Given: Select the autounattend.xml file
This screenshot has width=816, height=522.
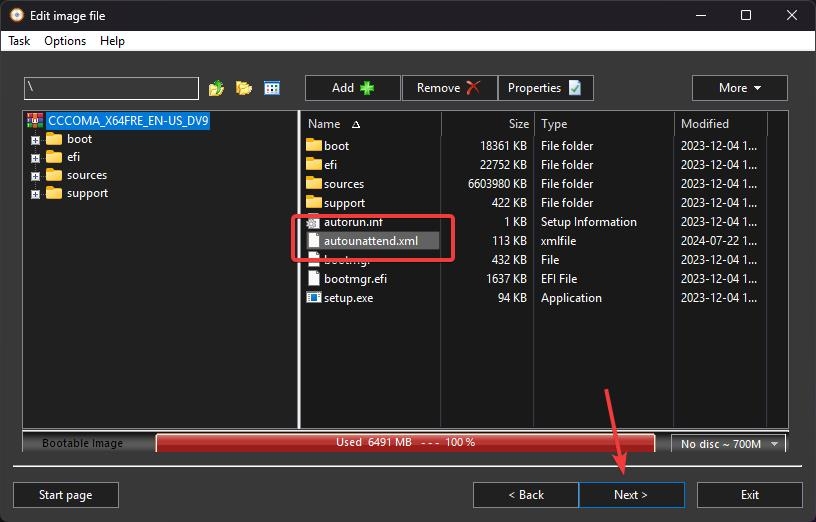Looking at the screenshot, I should [x=371, y=241].
